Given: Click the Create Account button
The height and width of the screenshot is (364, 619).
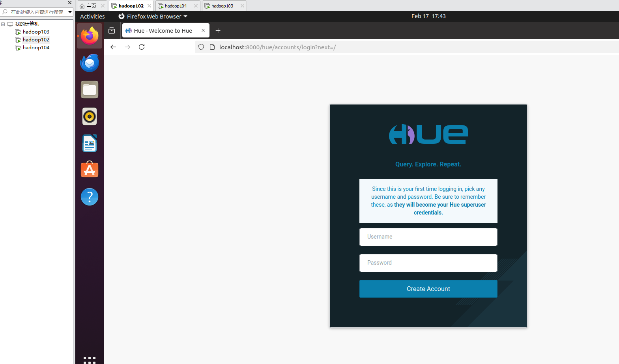Looking at the screenshot, I should click(428, 289).
